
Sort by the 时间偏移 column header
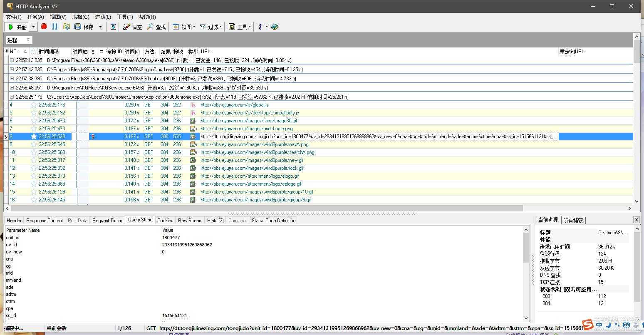[x=49, y=52]
